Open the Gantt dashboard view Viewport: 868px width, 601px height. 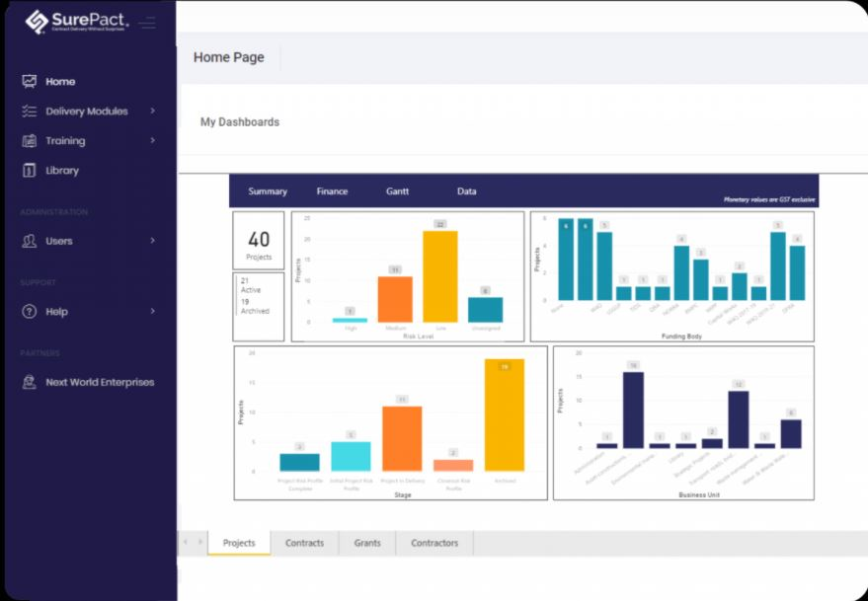tap(397, 190)
